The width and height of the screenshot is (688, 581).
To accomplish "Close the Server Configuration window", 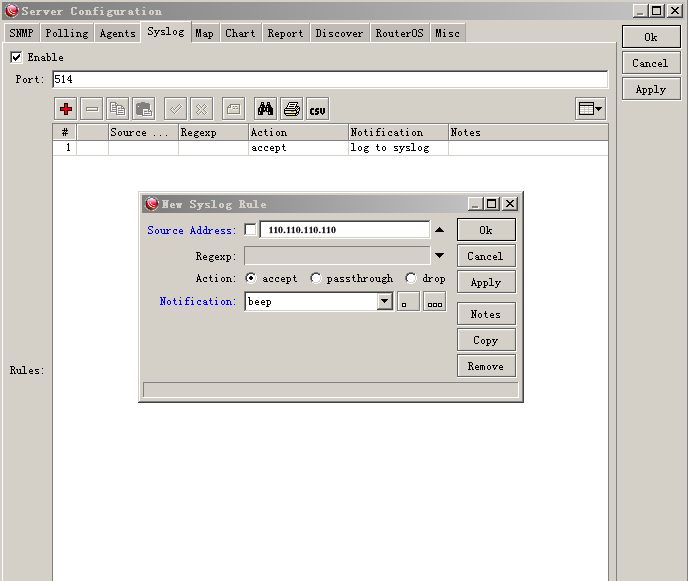I will click(675, 11).
